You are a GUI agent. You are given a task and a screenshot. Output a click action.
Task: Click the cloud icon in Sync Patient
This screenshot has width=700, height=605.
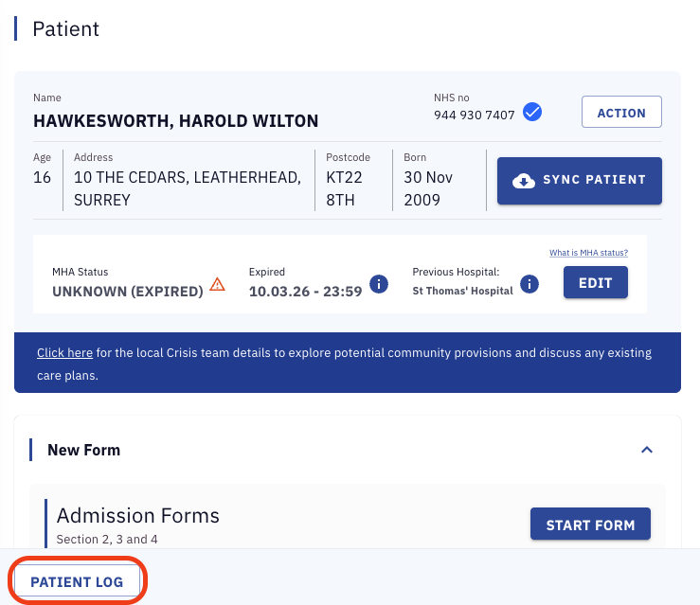point(524,180)
